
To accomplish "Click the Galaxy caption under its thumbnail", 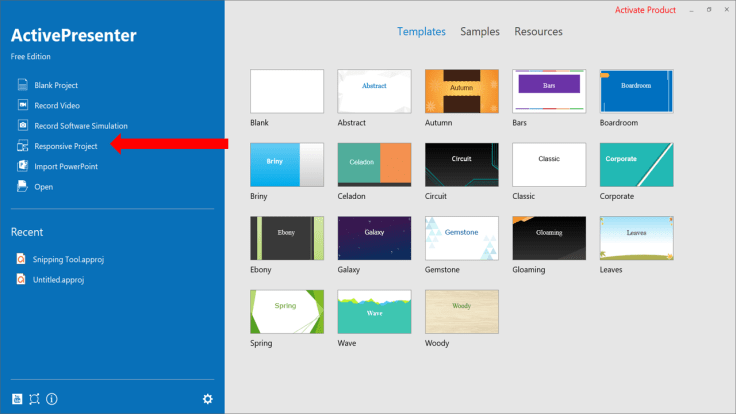I will click(349, 270).
